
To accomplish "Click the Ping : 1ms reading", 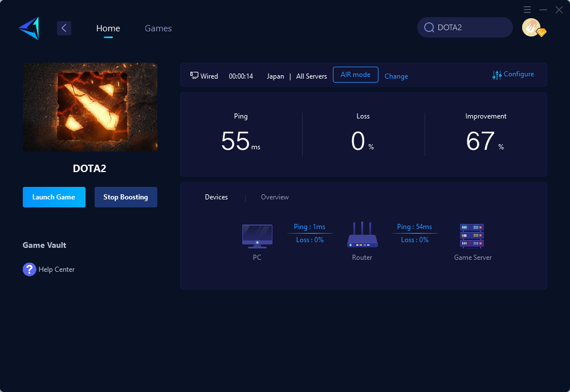I will point(310,227).
